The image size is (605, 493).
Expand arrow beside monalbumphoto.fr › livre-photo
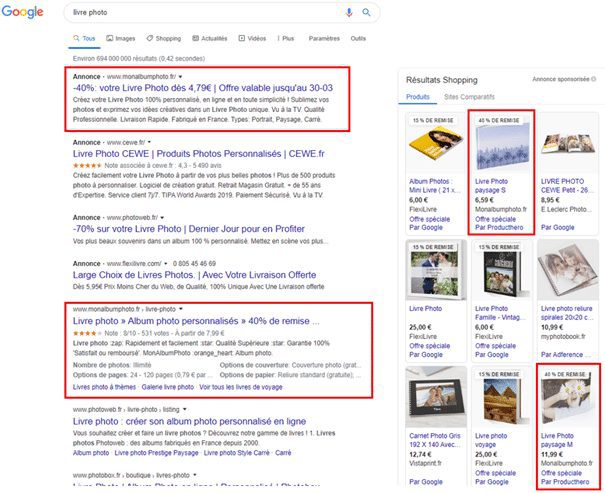(x=181, y=309)
